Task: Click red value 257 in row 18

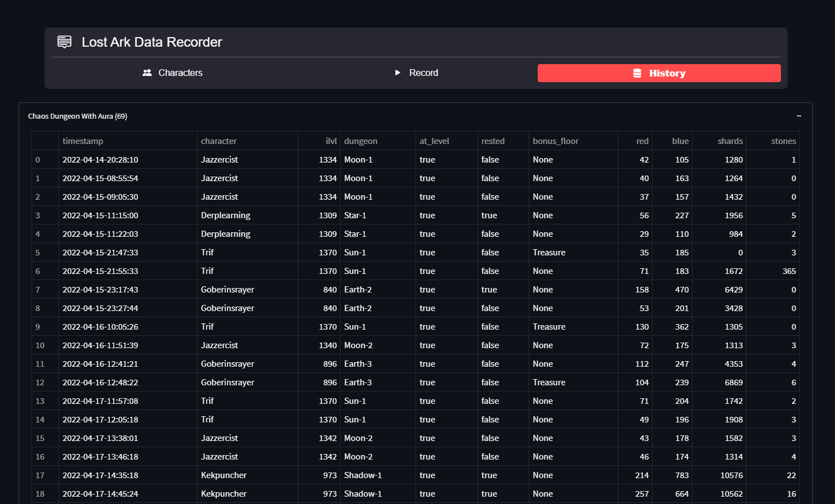Action: [635, 494]
